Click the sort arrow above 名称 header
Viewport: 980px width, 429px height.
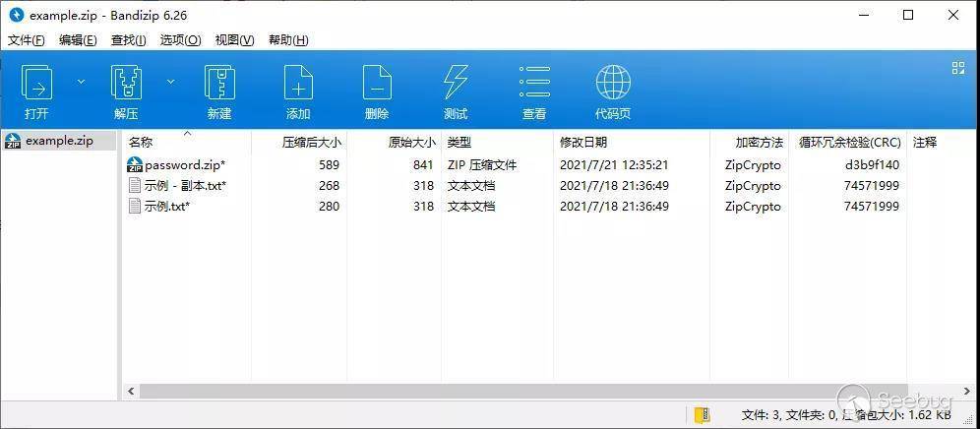tap(186, 133)
